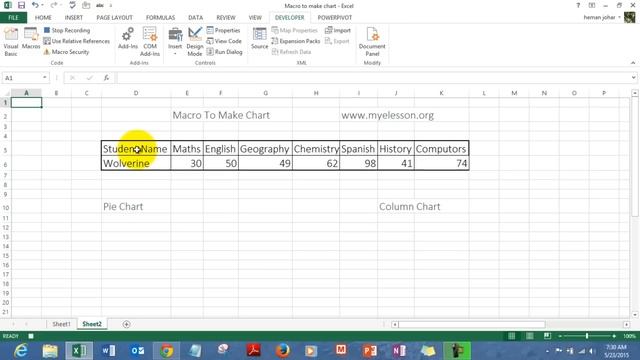Screen dimensions: 640x360
Task: Click the Insert Function fx icon
Action: 106,78
